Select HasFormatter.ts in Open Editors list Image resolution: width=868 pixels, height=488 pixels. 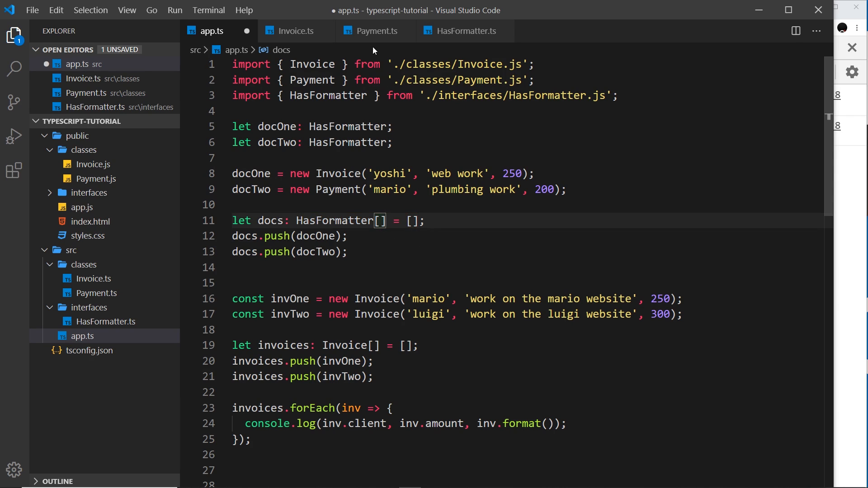[x=105, y=107]
